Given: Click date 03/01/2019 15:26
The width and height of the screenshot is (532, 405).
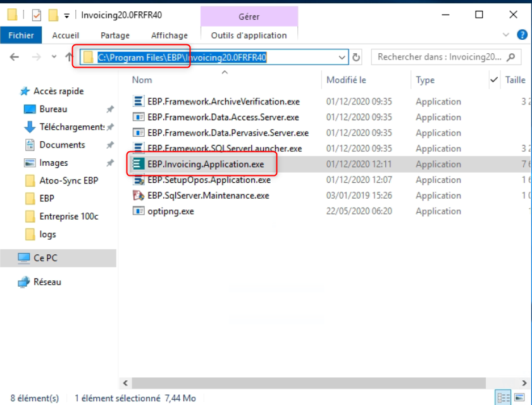Looking at the screenshot, I should (359, 196).
